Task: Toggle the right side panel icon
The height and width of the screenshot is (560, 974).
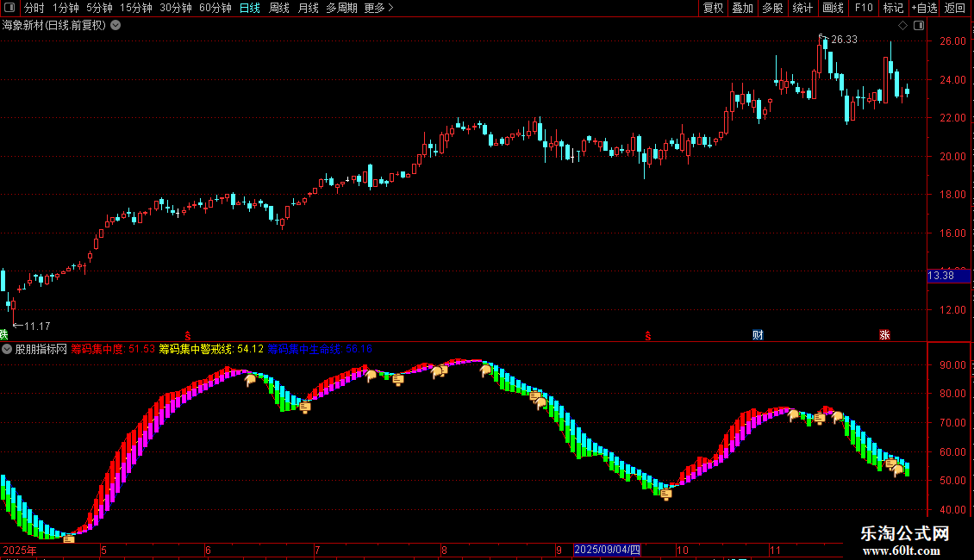Action: [919, 26]
